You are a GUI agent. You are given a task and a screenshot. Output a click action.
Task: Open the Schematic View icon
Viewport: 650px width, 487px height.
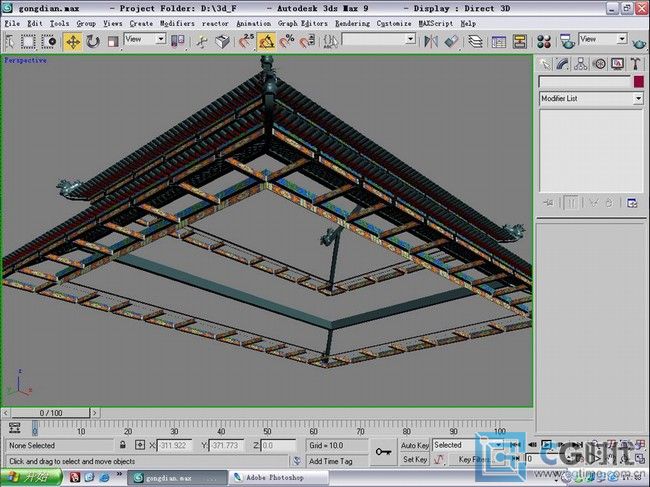(x=519, y=41)
